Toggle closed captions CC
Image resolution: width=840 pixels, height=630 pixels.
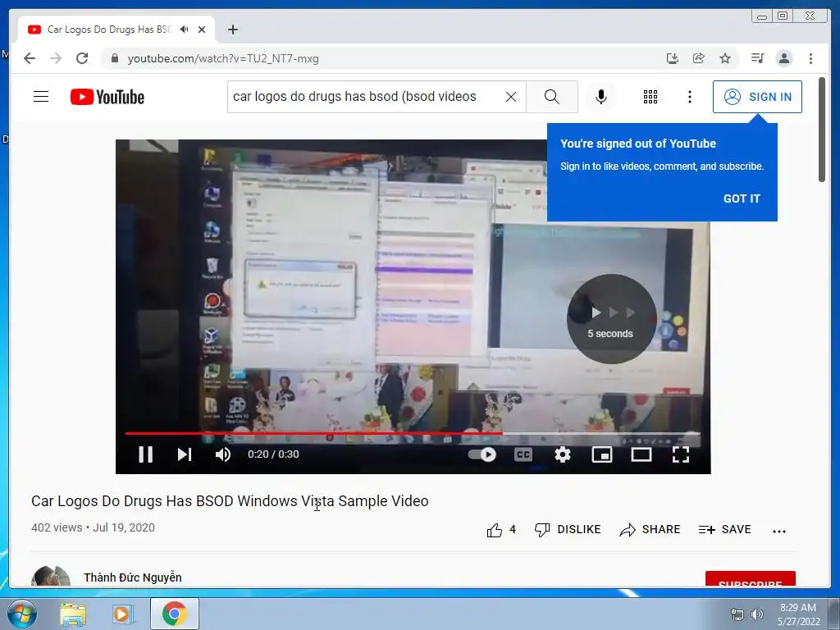(523, 454)
